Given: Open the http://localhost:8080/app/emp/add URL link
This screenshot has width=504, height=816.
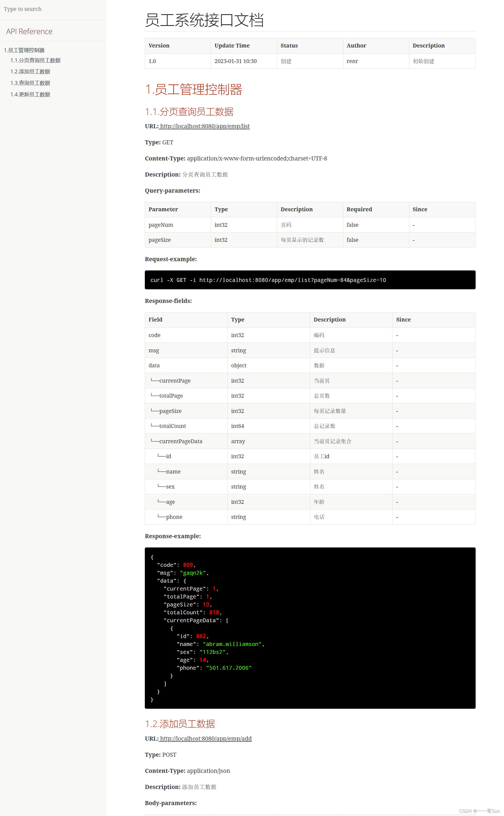Looking at the screenshot, I should click(x=206, y=739).
